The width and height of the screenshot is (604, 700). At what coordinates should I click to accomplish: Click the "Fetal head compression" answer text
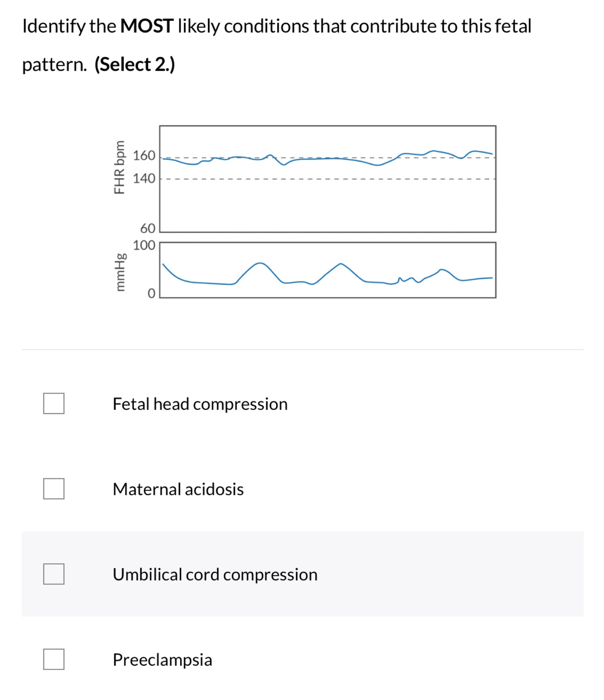[x=200, y=404]
